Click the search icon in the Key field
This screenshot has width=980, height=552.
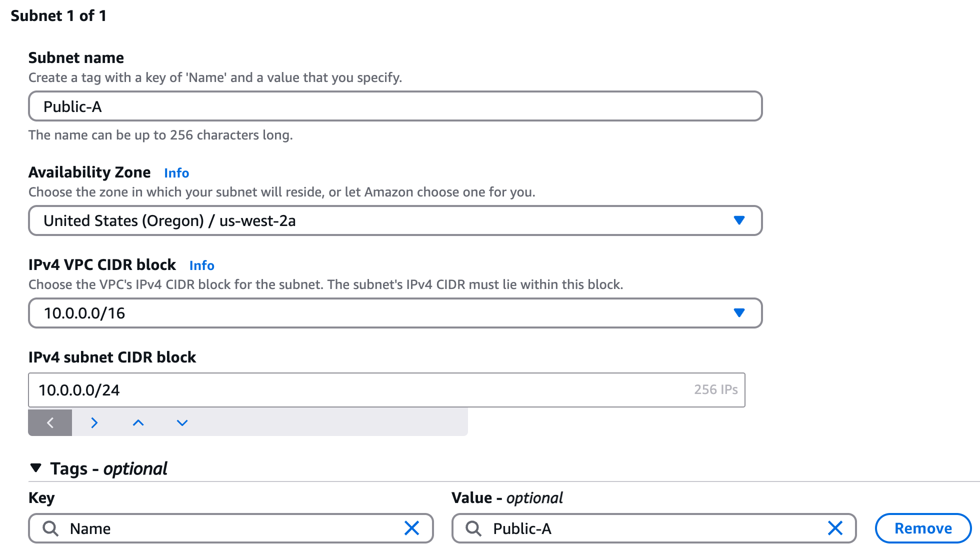[x=50, y=528]
